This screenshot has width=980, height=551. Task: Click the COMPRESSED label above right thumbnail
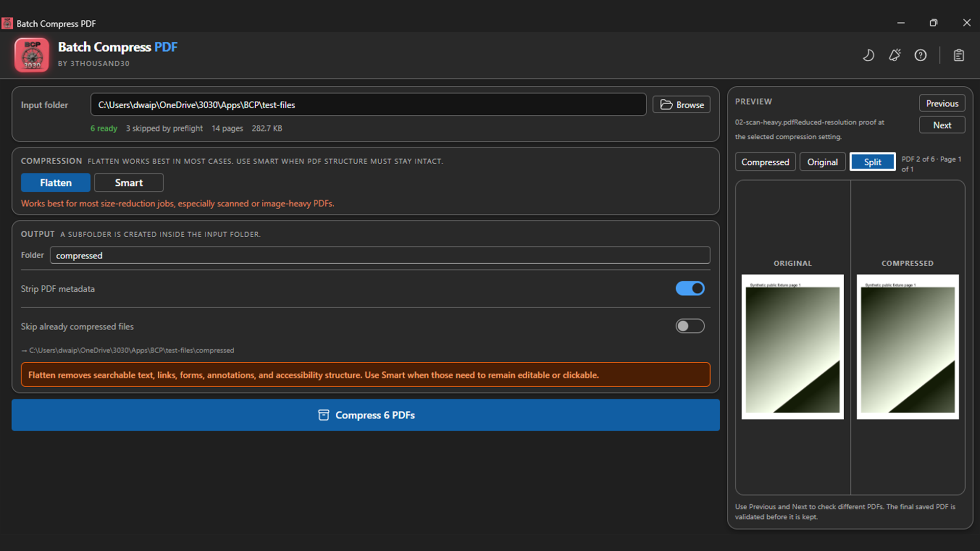pyautogui.click(x=908, y=263)
